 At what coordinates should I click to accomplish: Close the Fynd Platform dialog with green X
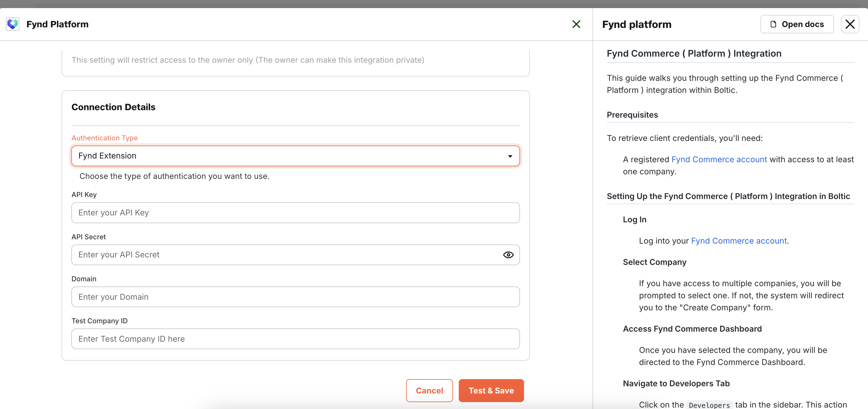pyautogui.click(x=576, y=24)
